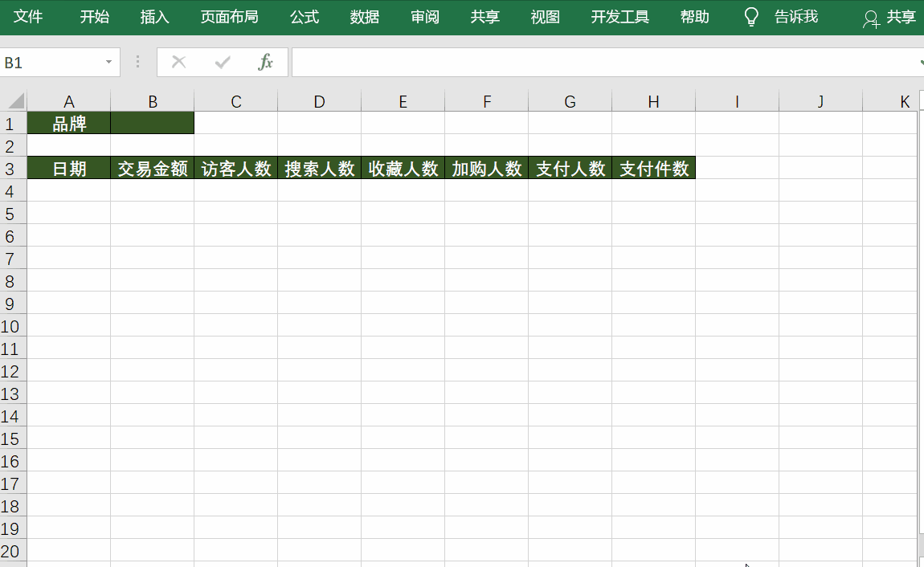The height and width of the screenshot is (567, 924).
Task: Click the Name Box showing B1
Action: tap(51, 63)
